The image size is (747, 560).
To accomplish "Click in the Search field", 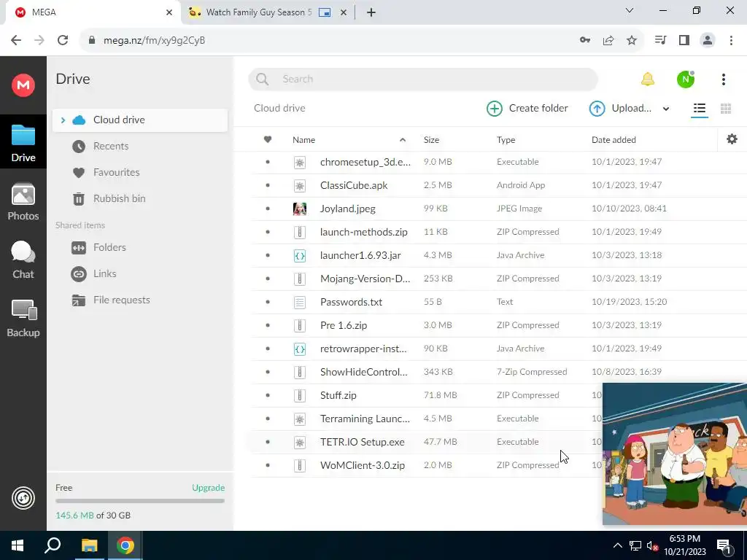I will (423, 79).
